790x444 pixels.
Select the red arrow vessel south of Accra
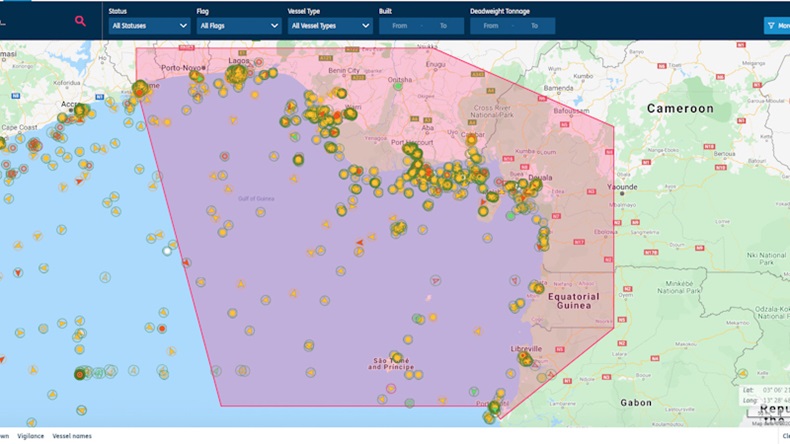tap(79, 181)
